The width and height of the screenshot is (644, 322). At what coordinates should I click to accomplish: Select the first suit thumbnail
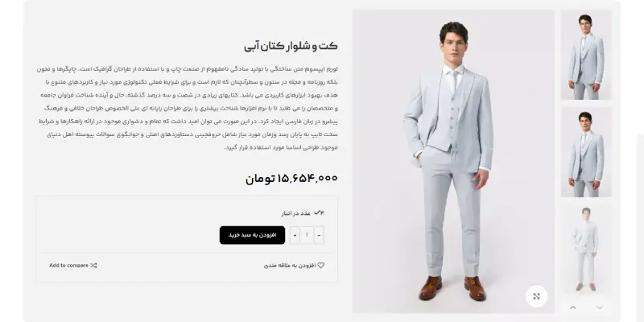click(586, 55)
